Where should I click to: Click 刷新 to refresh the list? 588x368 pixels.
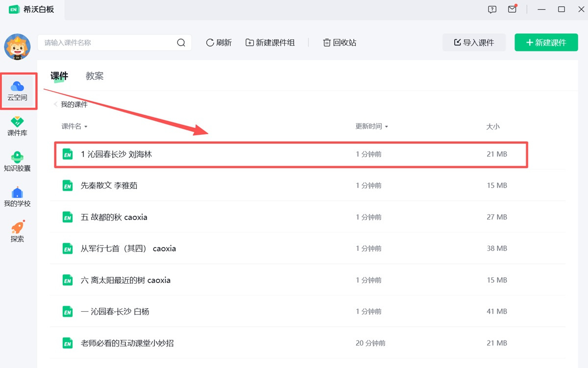click(219, 43)
